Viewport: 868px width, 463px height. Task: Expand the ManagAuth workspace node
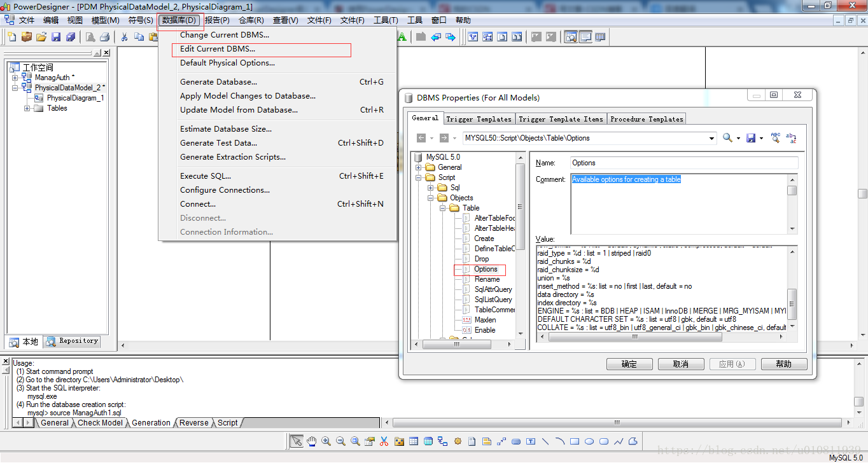(15, 78)
